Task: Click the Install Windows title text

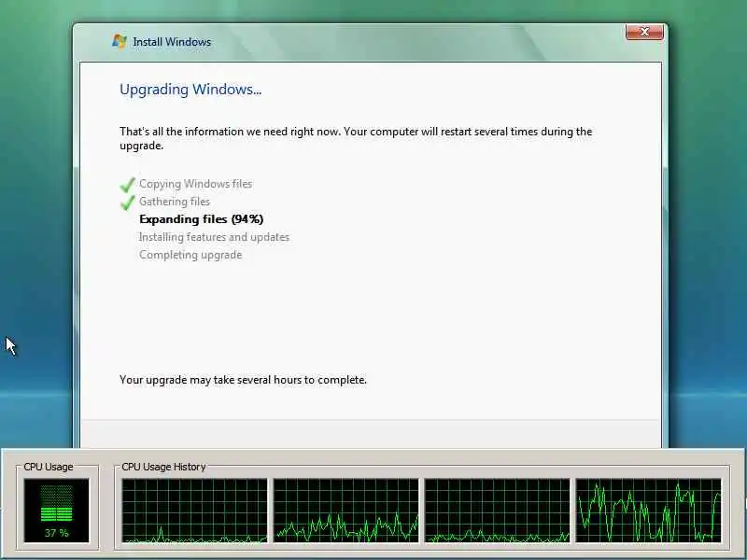Action: [172, 42]
